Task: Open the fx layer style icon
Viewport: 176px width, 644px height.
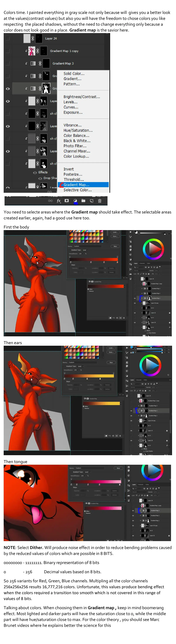Action: (59, 201)
